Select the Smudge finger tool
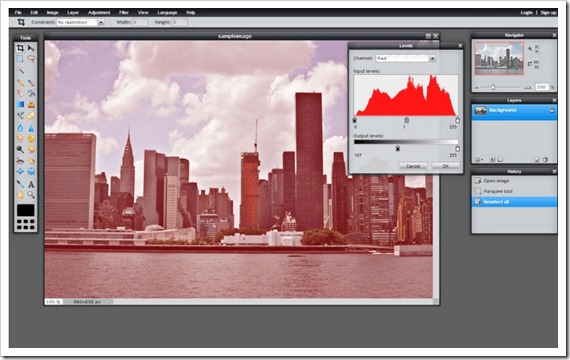This screenshot has height=360, width=570. (x=20, y=139)
